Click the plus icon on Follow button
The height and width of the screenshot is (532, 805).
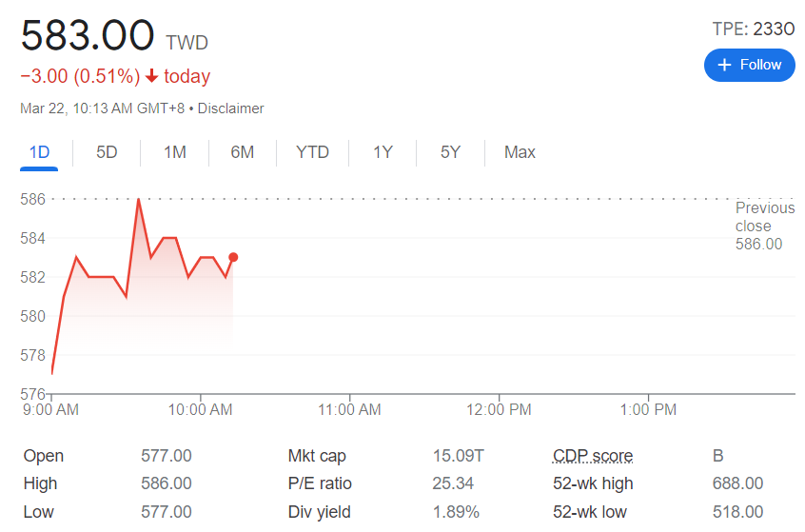tap(724, 65)
